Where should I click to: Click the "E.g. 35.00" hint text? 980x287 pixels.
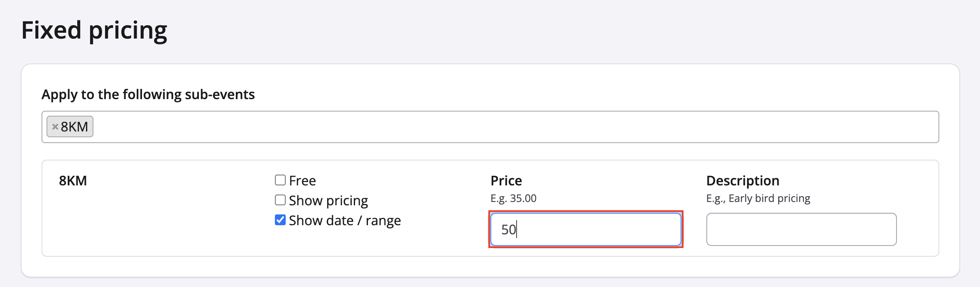coord(513,198)
